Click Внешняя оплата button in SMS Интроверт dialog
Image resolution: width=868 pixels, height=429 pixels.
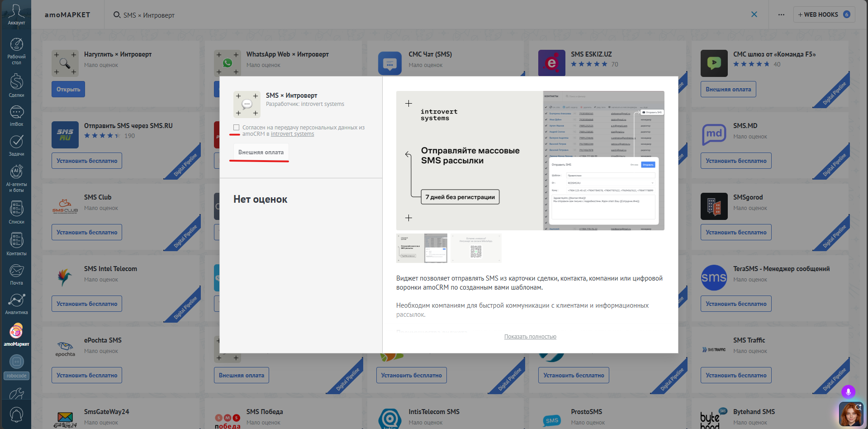click(x=261, y=152)
